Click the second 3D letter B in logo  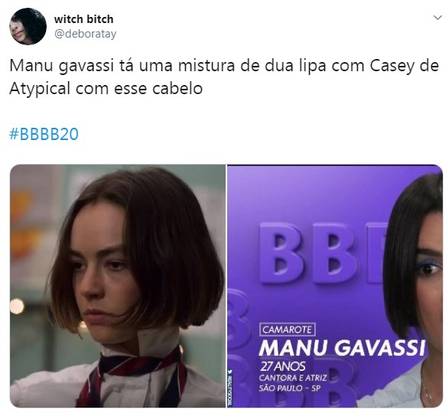pos(334,253)
